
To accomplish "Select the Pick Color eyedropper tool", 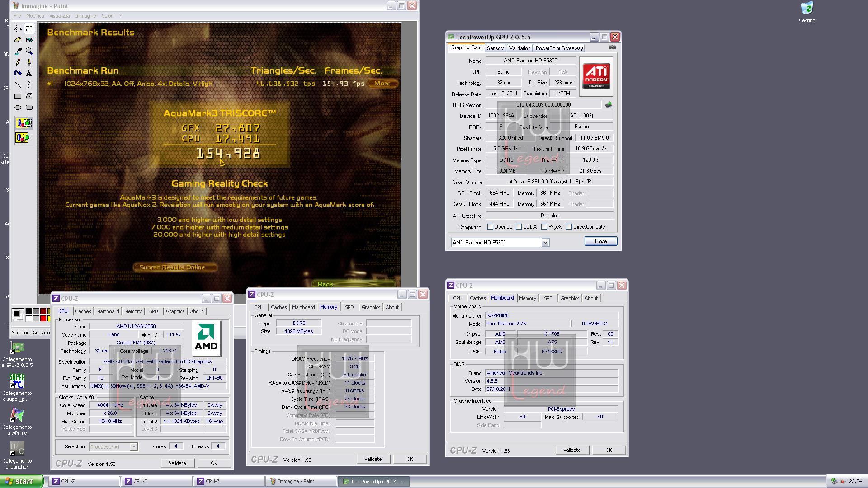I will [x=18, y=51].
